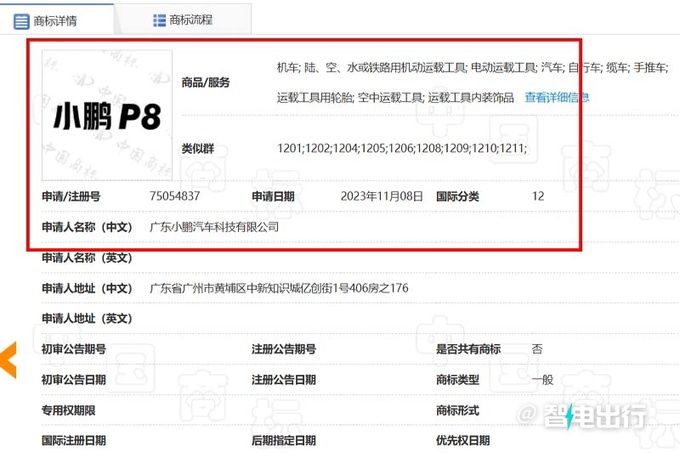
Task: Click the 商品/服务 label
Action: click(x=206, y=82)
